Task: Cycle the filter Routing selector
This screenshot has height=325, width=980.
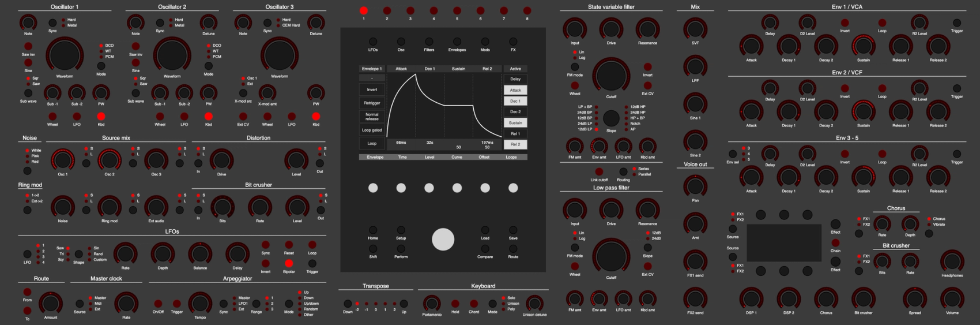Action: pos(623,171)
